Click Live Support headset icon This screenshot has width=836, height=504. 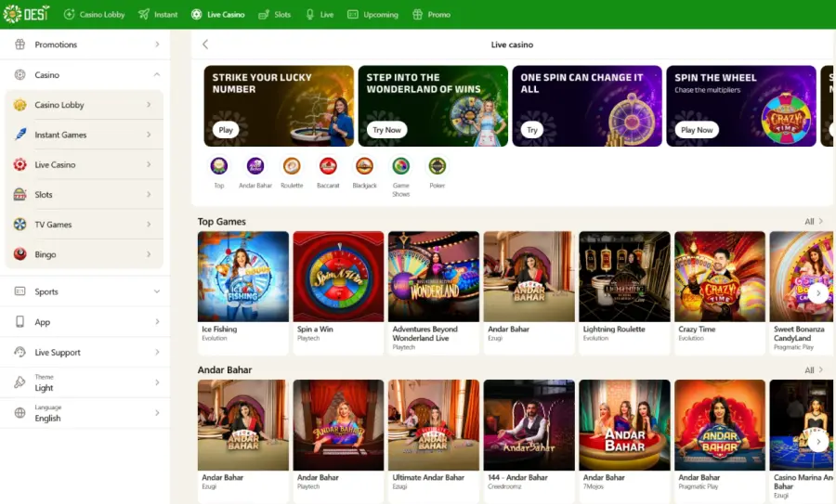[20, 352]
